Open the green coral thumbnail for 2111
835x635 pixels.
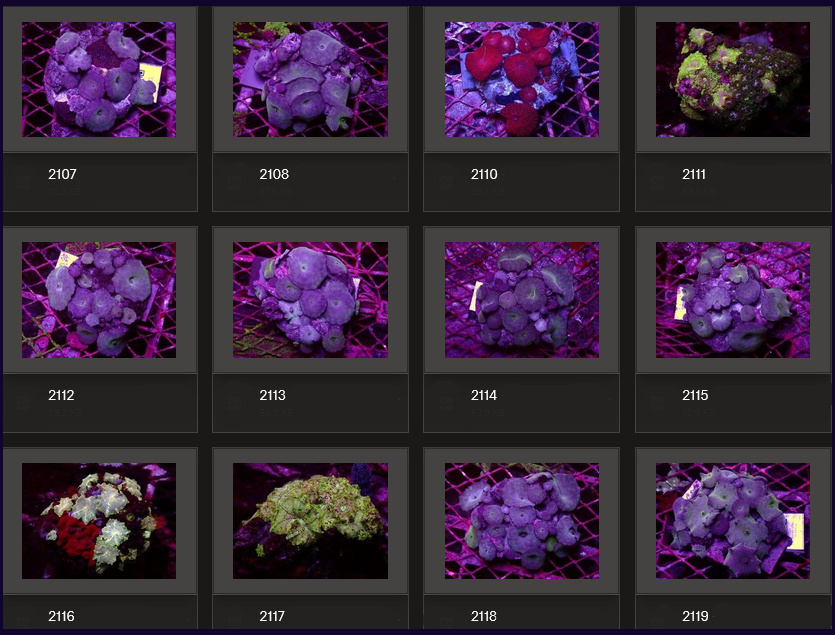click(733, 79)
